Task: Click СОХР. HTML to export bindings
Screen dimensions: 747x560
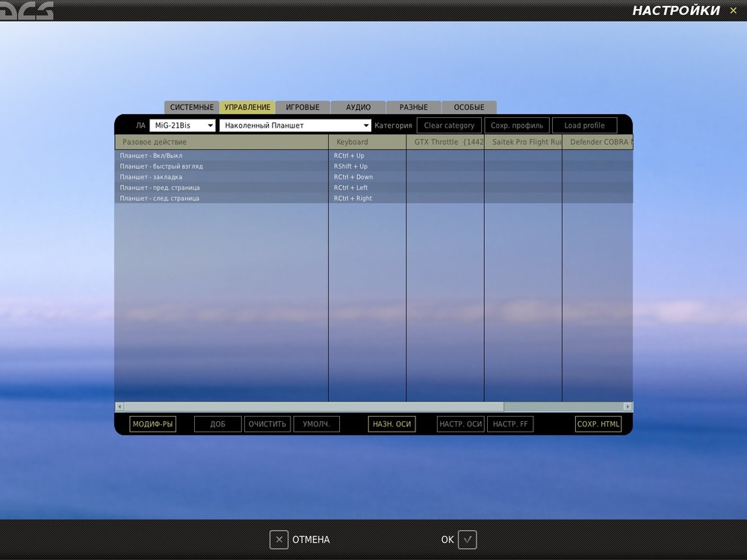Action: point(598,423)
